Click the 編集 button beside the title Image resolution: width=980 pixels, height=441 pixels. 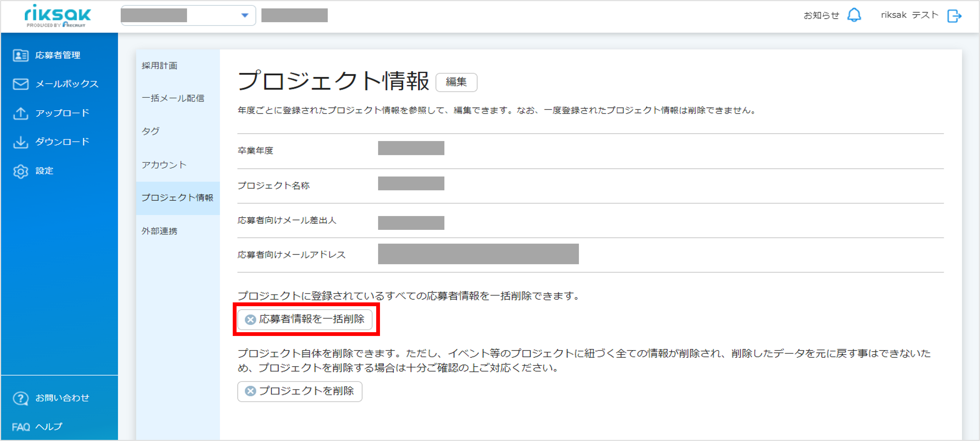[x=456, y=82]
